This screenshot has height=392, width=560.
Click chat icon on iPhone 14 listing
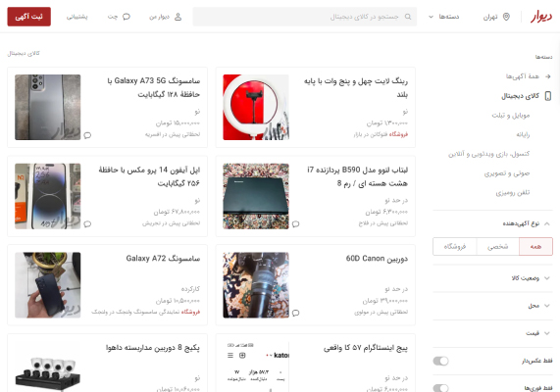click(87, 224)
